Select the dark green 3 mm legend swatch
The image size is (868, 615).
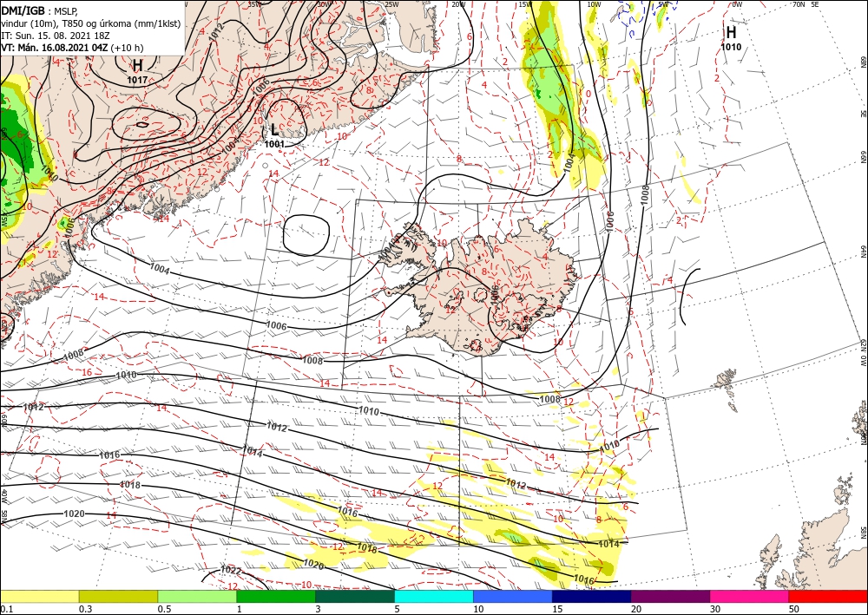click(x=355, y=596)
